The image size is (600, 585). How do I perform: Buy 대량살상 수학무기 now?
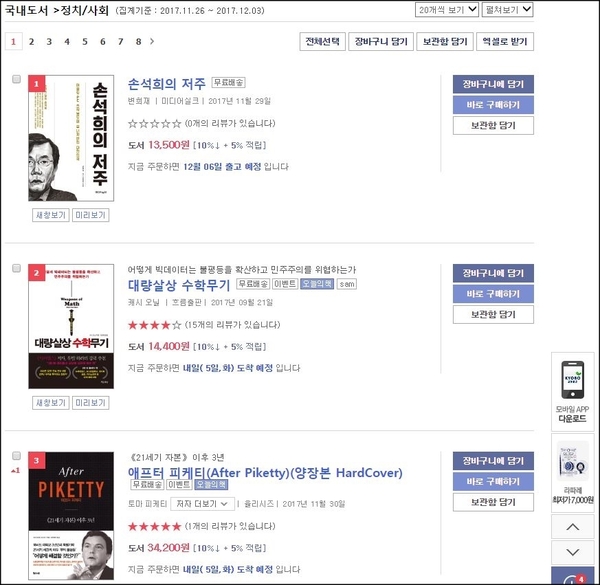[x=493, y=294]
